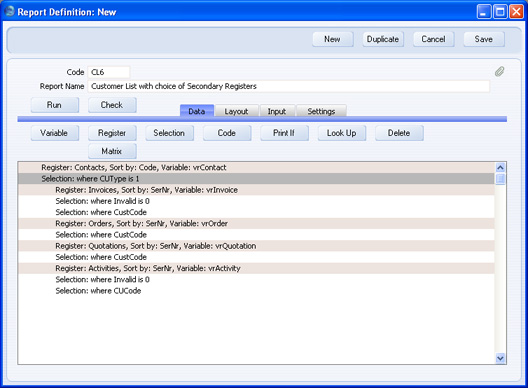Focus the Code field containing CL6

click(108, 72)
